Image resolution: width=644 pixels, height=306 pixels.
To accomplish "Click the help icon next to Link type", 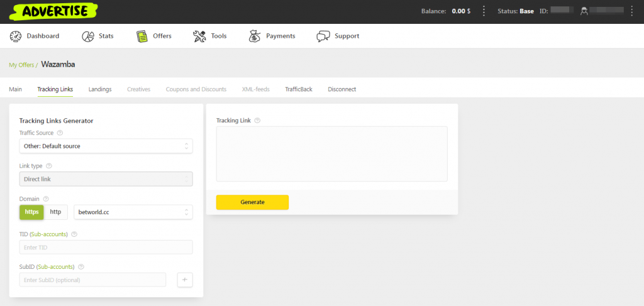I will pyautogui.click(x=49, y=166).
